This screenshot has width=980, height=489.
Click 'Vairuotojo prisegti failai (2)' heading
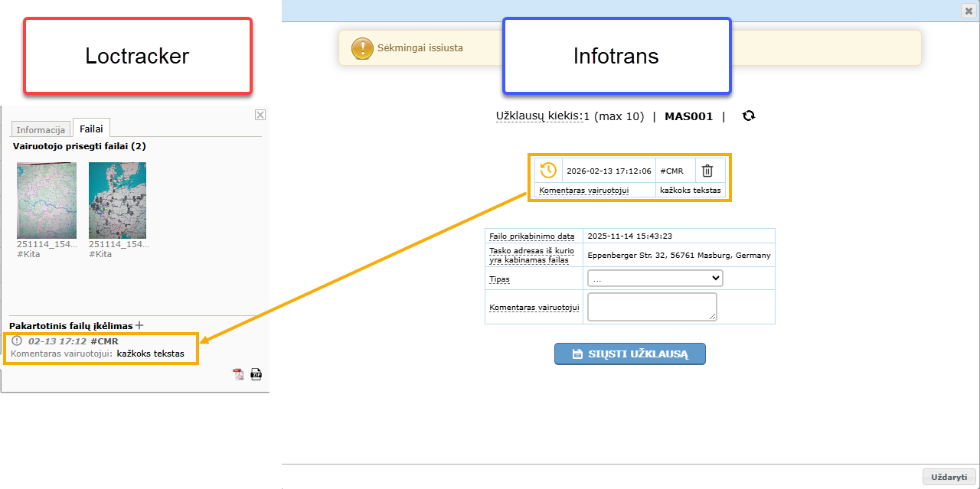click(80, 145)
